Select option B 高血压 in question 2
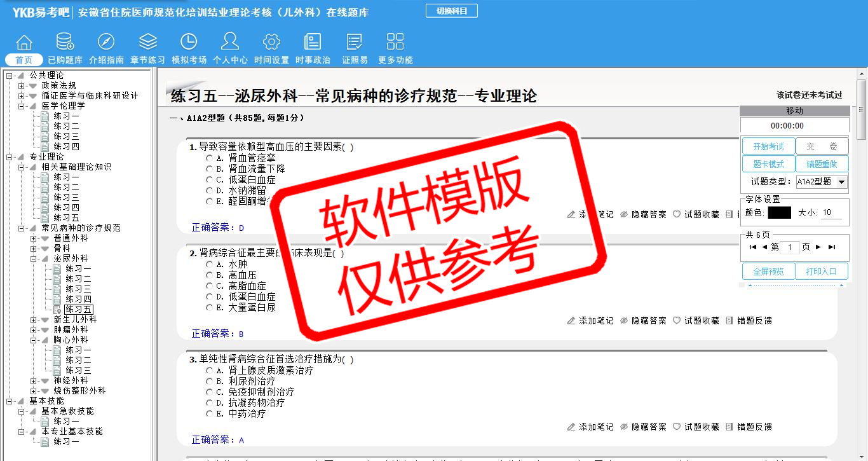The height and width of the screenshot is (461, 868). (x=210, y=275)
